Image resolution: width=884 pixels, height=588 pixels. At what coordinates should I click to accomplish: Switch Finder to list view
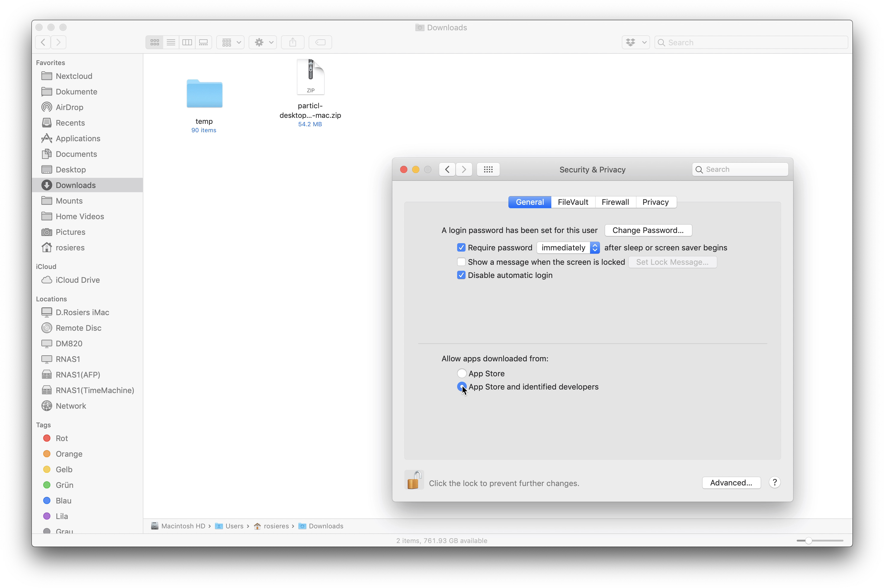click(171, 42)
